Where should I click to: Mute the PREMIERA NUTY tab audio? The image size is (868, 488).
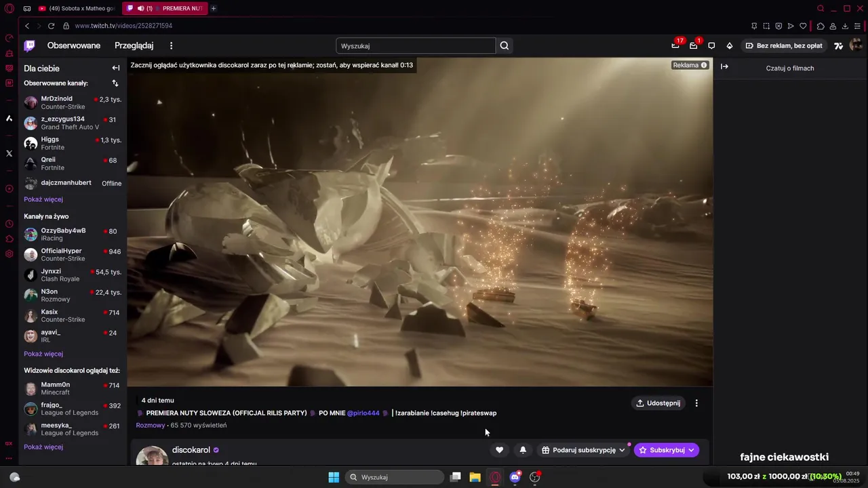click(x=140, y=8)
